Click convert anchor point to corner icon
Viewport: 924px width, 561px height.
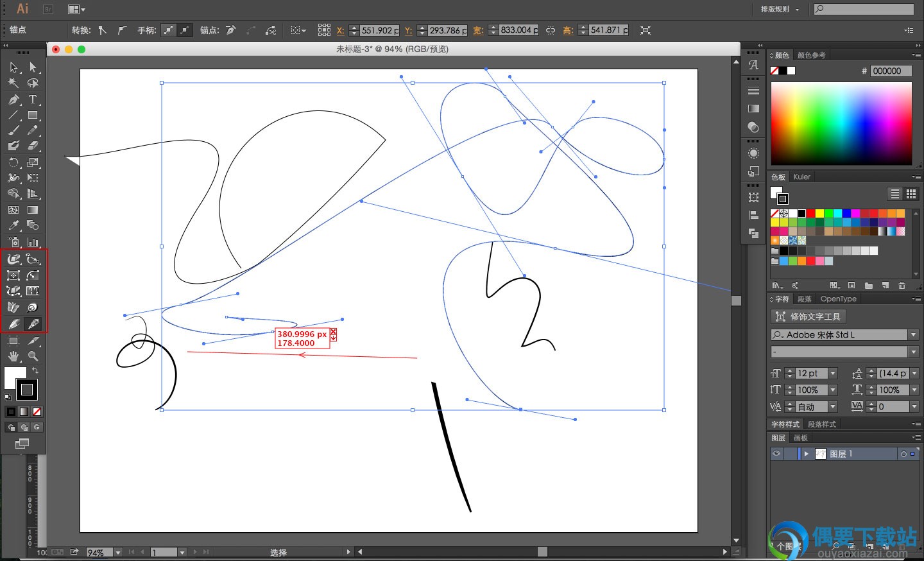coord(103,30)
